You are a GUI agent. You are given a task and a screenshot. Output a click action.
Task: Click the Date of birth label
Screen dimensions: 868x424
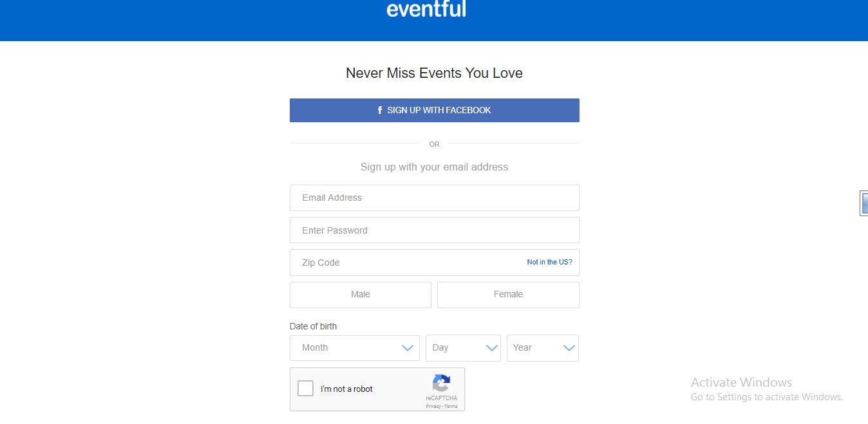point(313,326)
